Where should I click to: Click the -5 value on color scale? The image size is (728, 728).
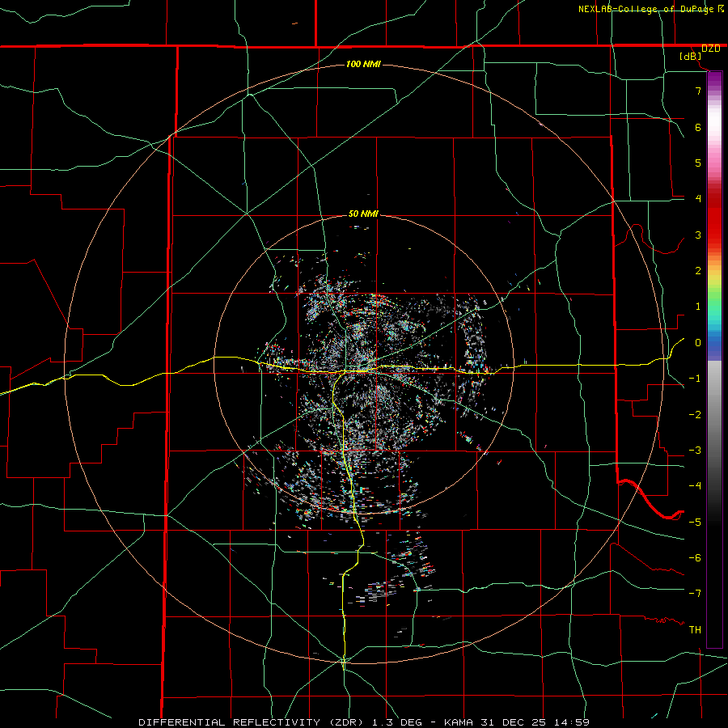(695, 522)
